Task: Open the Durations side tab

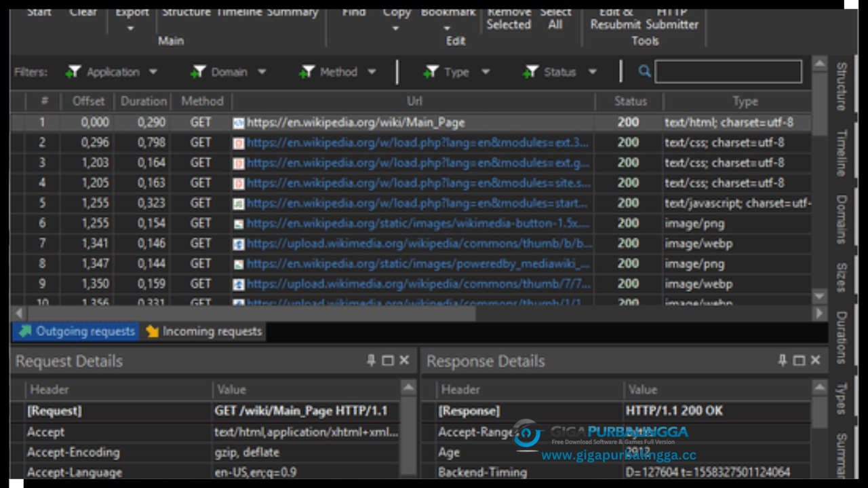Action: 841,337
